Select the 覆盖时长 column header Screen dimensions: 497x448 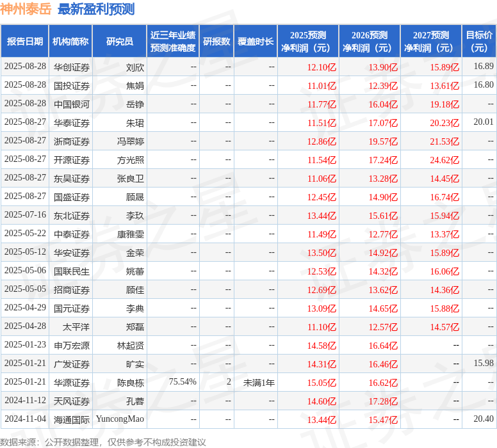click(x=256, y=41)
